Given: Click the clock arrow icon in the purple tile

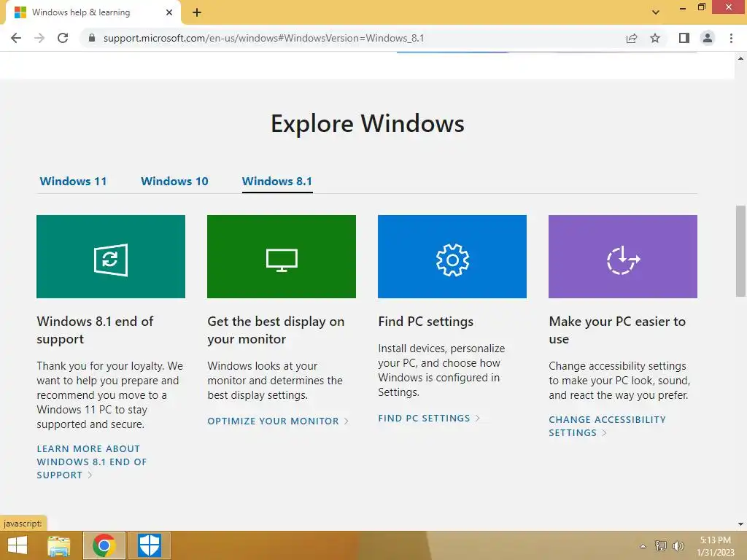Looking at the screenshot, I should click(623, 260).
